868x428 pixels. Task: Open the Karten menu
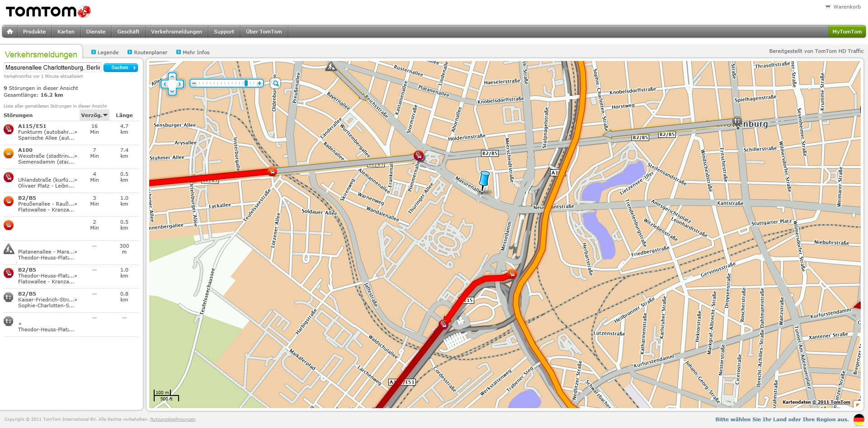(66, 32)
